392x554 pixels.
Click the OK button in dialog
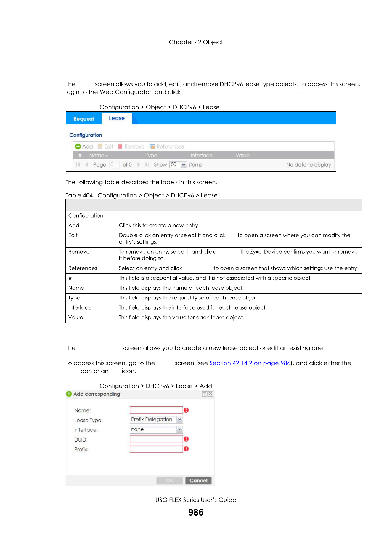(170, 481)
